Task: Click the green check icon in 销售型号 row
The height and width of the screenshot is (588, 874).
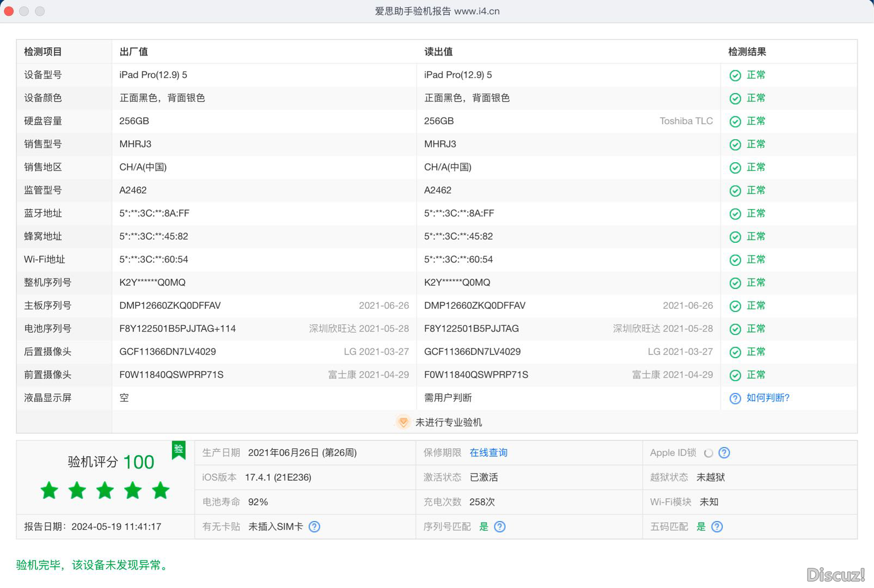Action: (x=735, y=145)
